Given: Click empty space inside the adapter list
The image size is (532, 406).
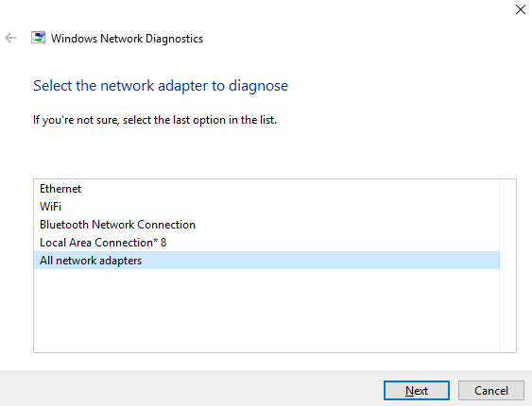Looking at the screenshot, I should (266, 310).
